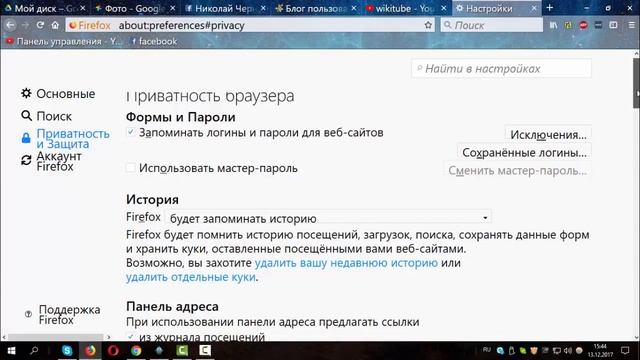Click the Firefox taskbar icon
Viewport: 640px width, 360px height.
pos(90,351)
